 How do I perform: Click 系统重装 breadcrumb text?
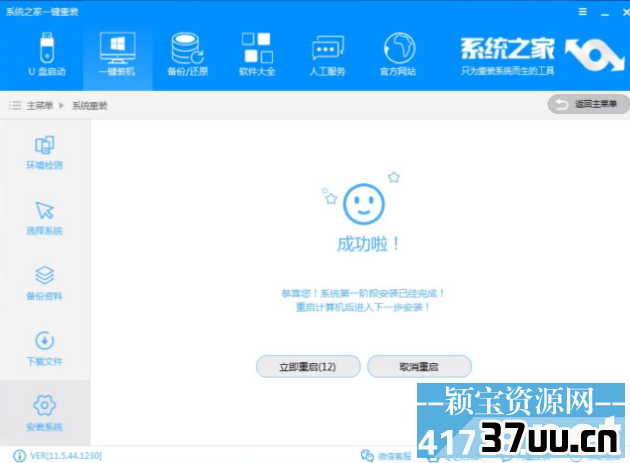(x=90, y=106)
